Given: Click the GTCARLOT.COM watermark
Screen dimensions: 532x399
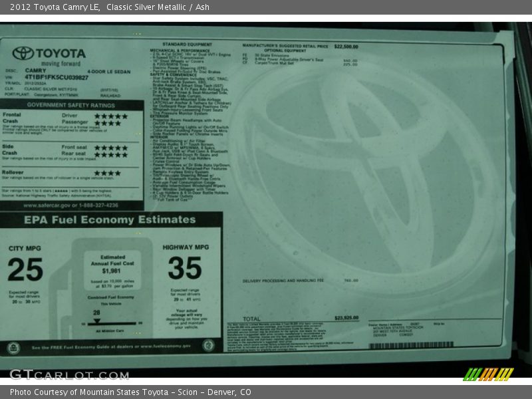Looking at the screenshot, I should coord(68,375).
